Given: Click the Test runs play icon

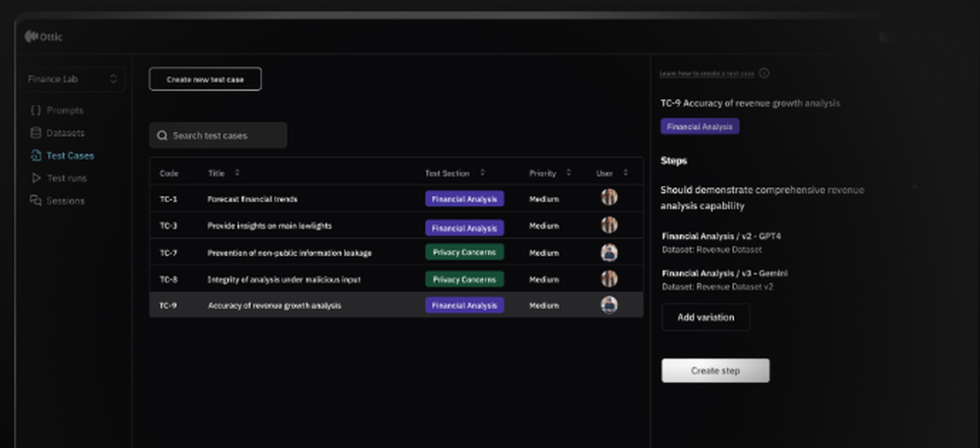Looking at the screenshot, I should (35, 178).
